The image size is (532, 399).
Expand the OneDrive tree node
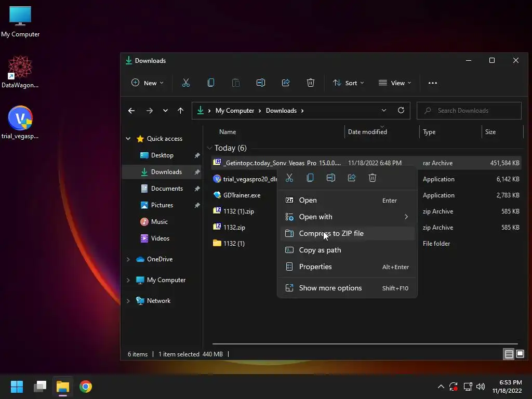tap(128, 259)
